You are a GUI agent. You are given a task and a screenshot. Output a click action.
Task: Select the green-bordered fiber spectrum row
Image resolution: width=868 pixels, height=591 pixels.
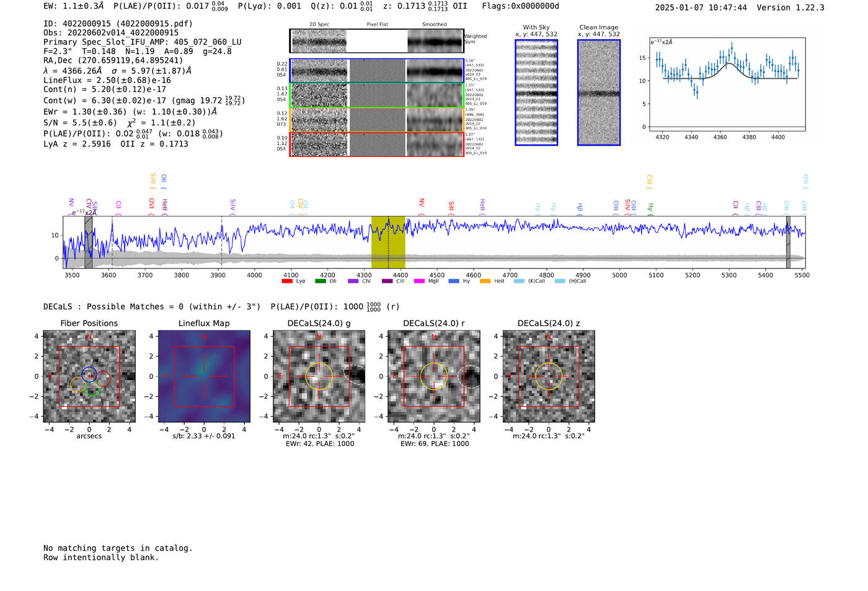coord(377,96)
